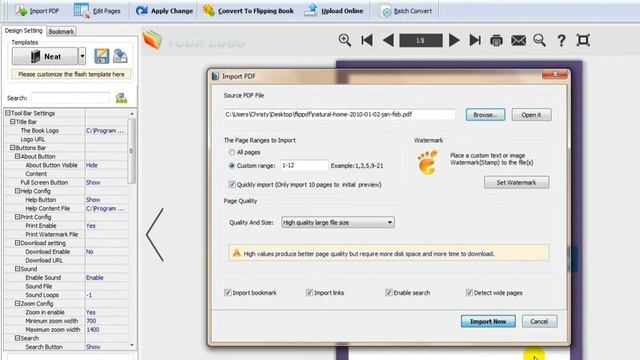Click the Set Watermark button

pos(516,182)
